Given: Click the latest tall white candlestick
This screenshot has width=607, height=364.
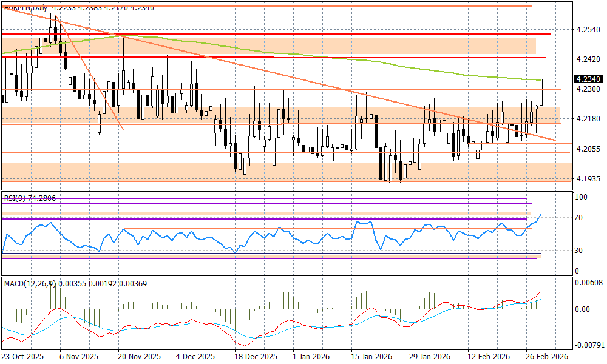Looking at the screenshot, I should click(x=541, y=91).
